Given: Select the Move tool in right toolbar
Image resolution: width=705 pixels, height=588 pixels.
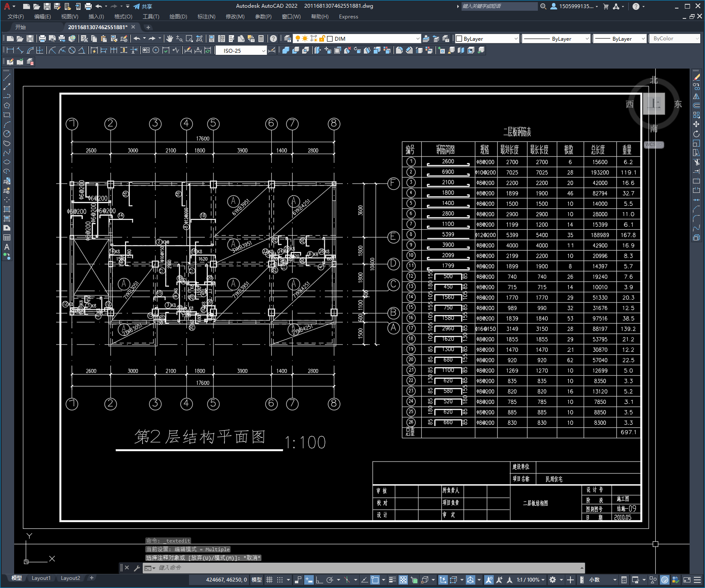Looking at the screenshot, I should [x=696, y=124].
